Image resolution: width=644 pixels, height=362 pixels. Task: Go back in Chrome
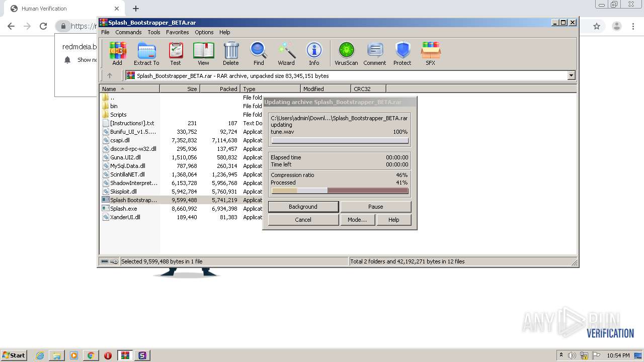click(x=11, y=26)
